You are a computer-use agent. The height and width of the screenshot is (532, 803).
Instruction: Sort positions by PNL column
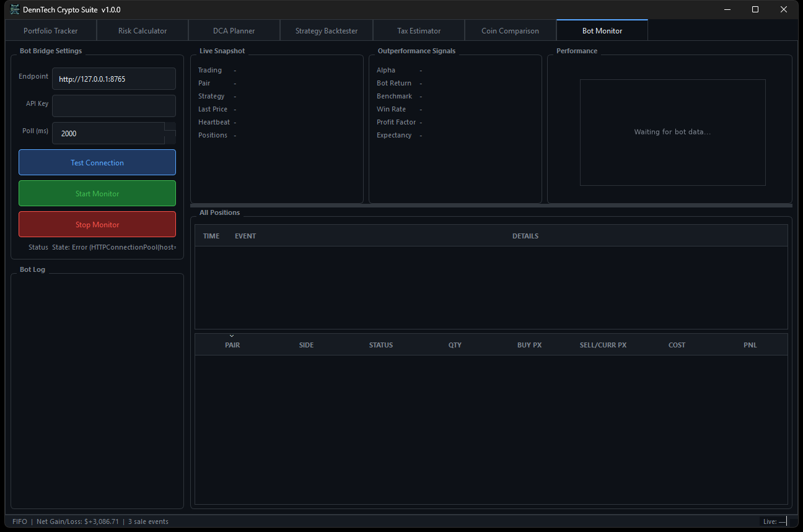click(x=750, y=345)
